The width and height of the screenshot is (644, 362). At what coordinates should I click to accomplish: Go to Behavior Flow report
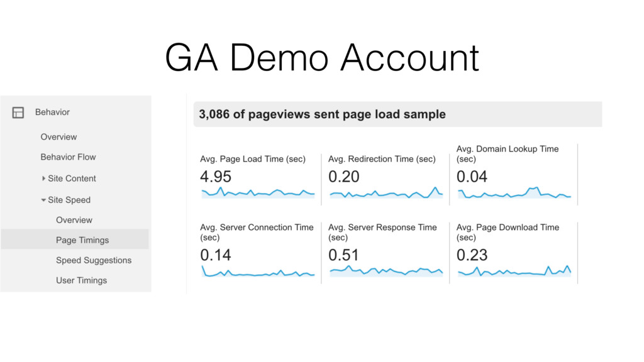68,156
